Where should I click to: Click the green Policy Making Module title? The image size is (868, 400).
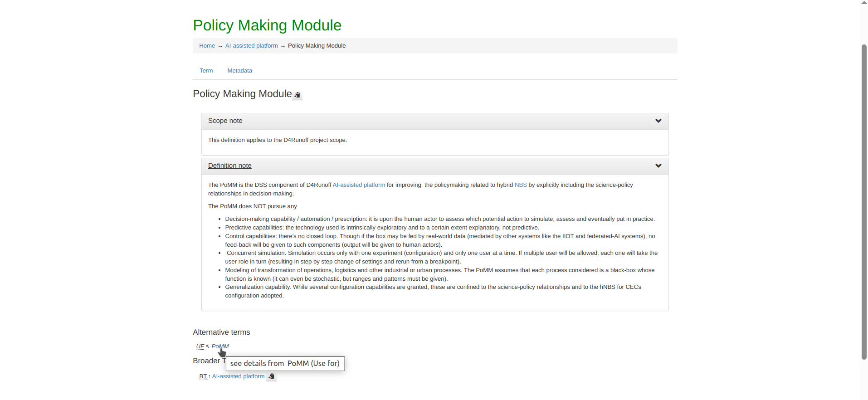click(x=267, y=25)
